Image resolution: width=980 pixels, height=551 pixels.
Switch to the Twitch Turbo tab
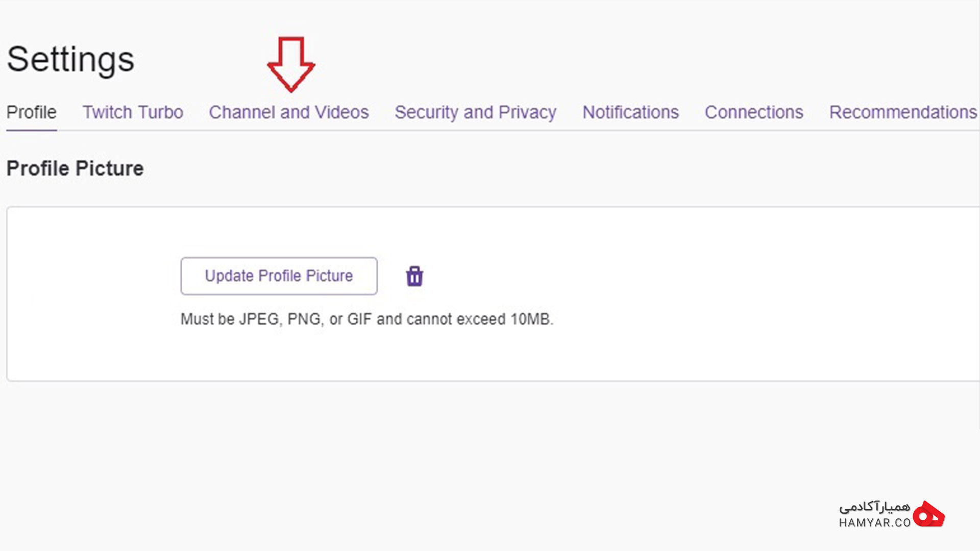(x=133, y=112)
